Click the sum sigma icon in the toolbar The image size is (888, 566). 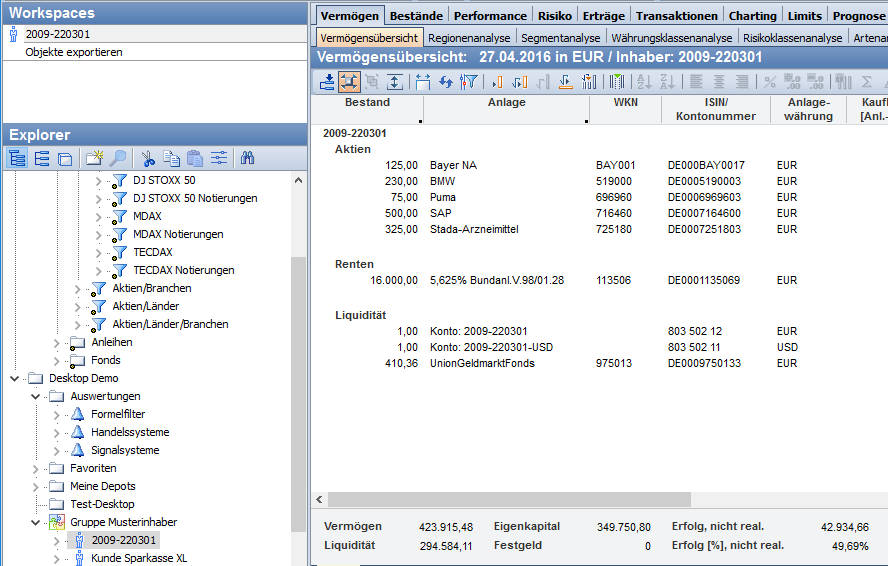coord(867,82)
